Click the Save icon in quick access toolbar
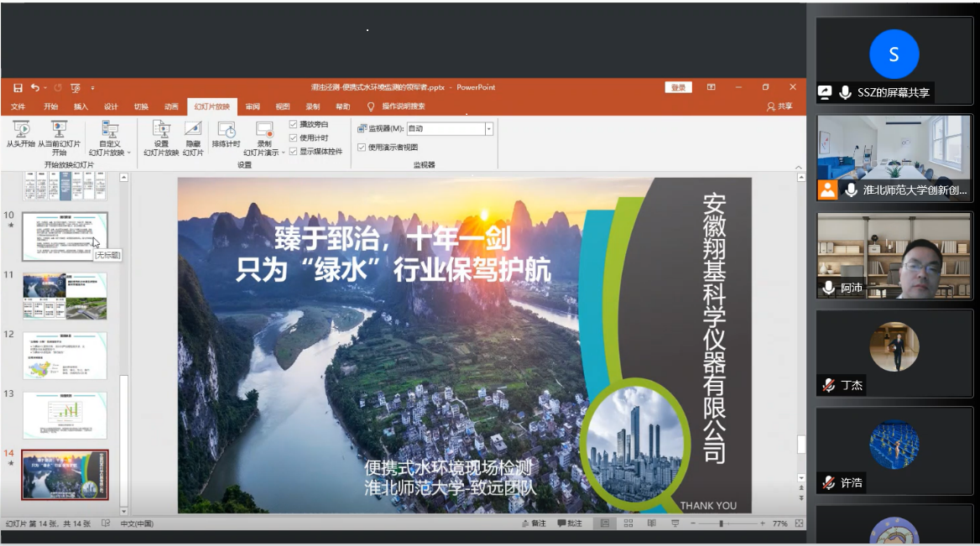 coord(18,88)
